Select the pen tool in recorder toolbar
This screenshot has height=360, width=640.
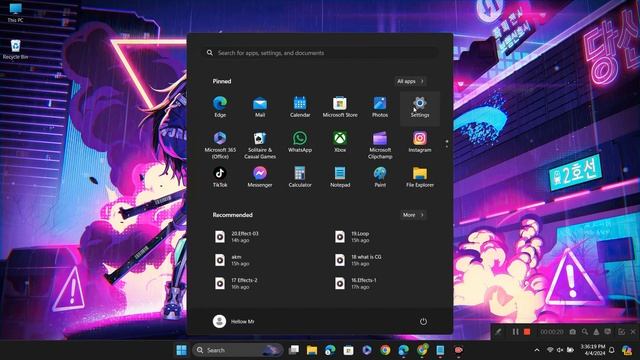(498, 332)
